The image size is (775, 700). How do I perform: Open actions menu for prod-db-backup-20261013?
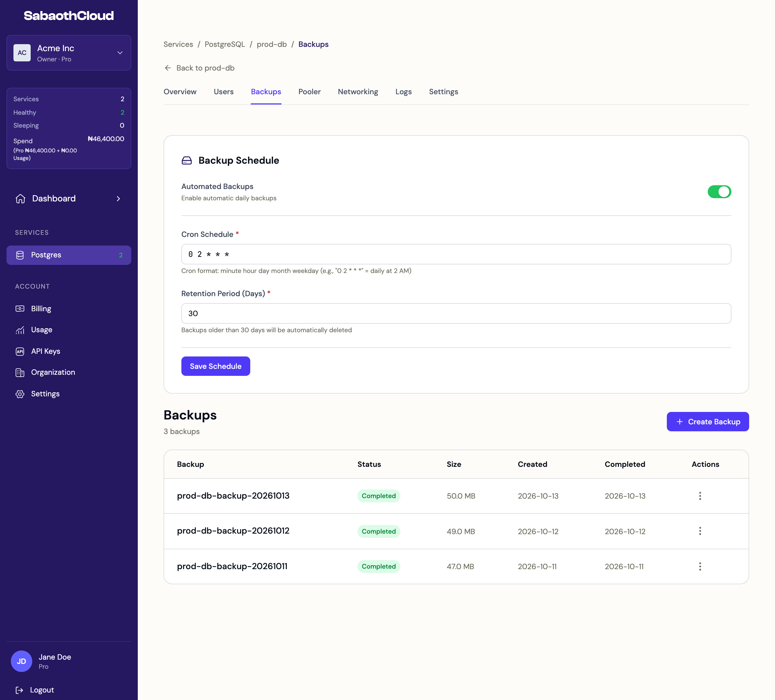click(700, 496)
